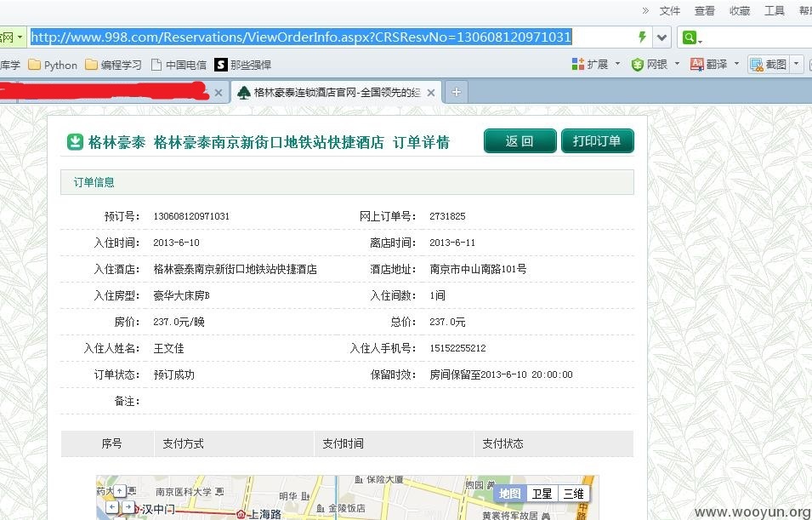Click the 打印订单 print order button
Viewport: 812px width, 520px height.
597,141
